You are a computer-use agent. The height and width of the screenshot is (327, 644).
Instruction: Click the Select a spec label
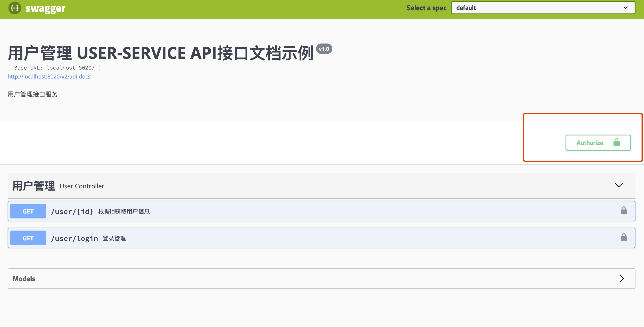(426, 8)
